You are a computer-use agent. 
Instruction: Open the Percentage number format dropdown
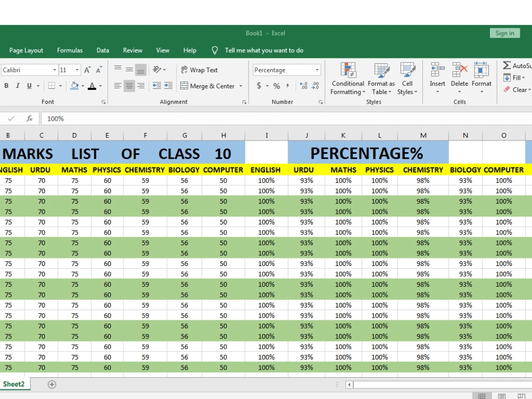click(x=317, y=70)
